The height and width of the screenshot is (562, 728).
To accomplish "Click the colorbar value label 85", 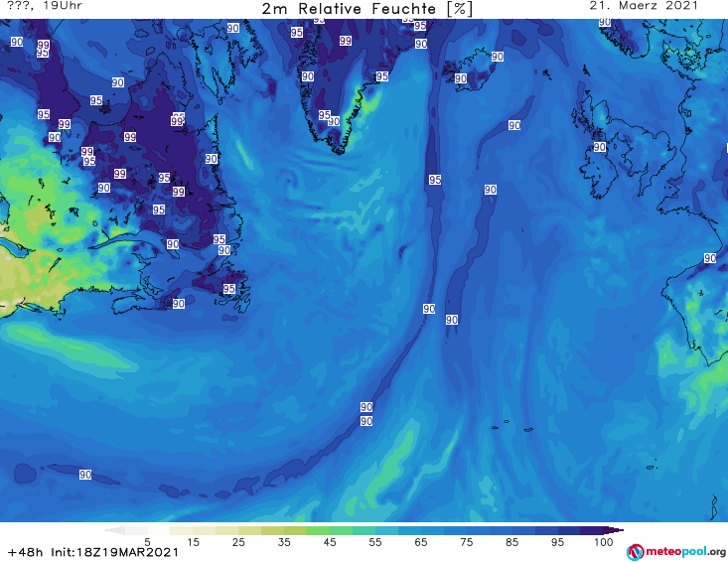I will point(511,542).
